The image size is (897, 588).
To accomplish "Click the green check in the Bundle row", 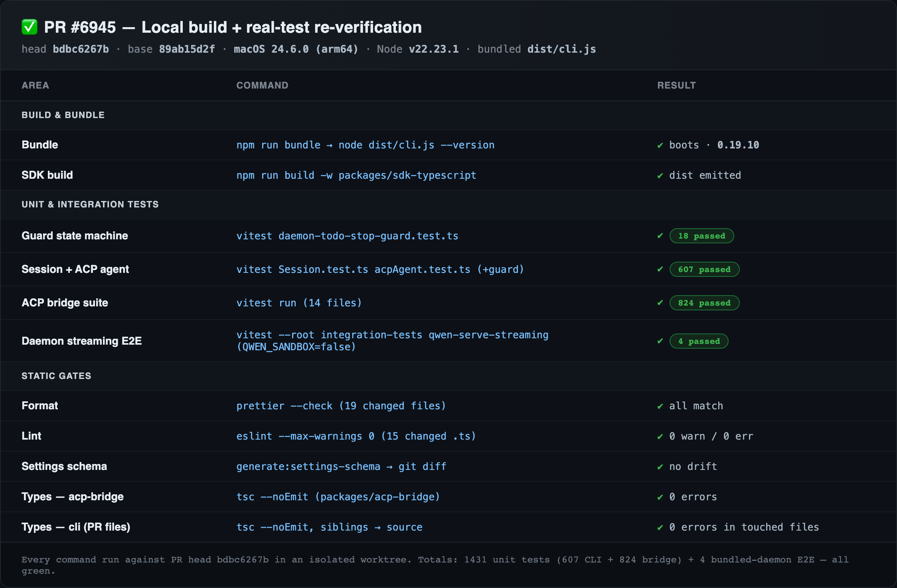I will 660,145.
